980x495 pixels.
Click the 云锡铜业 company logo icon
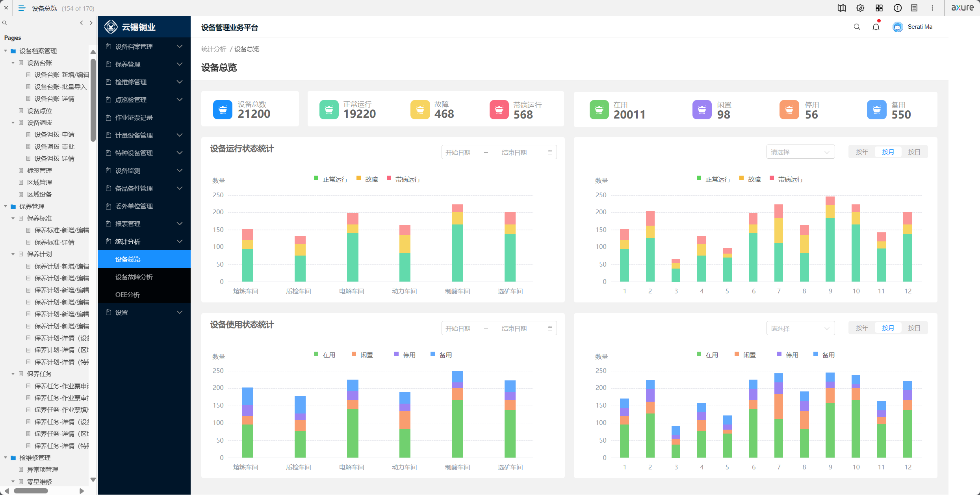(111, 27)
